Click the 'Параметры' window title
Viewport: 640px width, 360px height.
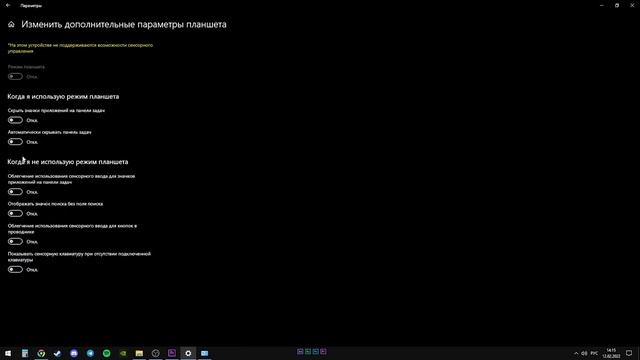point(31,6)
